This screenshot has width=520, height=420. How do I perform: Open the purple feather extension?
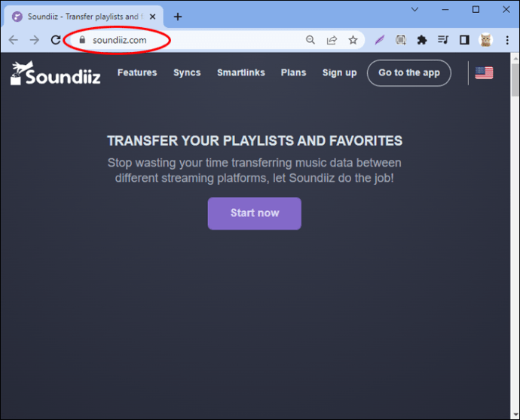click(379, 40)
